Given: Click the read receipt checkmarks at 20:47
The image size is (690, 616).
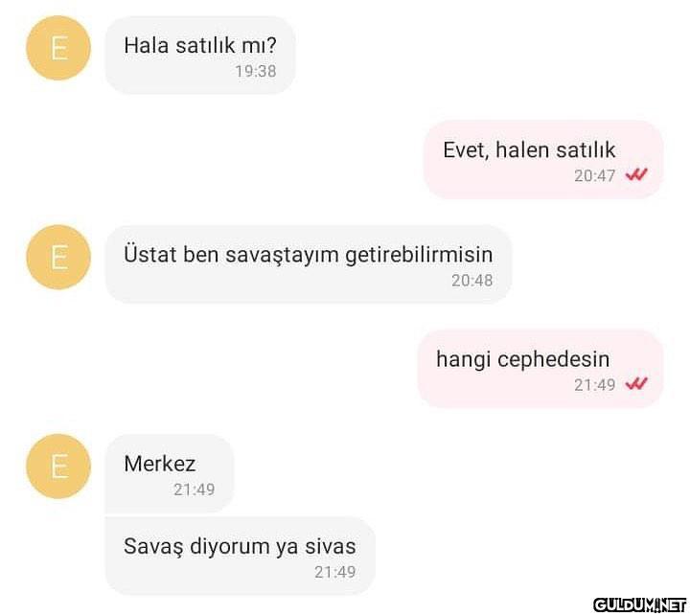Looking at the screenshot, I should point(636,175).
